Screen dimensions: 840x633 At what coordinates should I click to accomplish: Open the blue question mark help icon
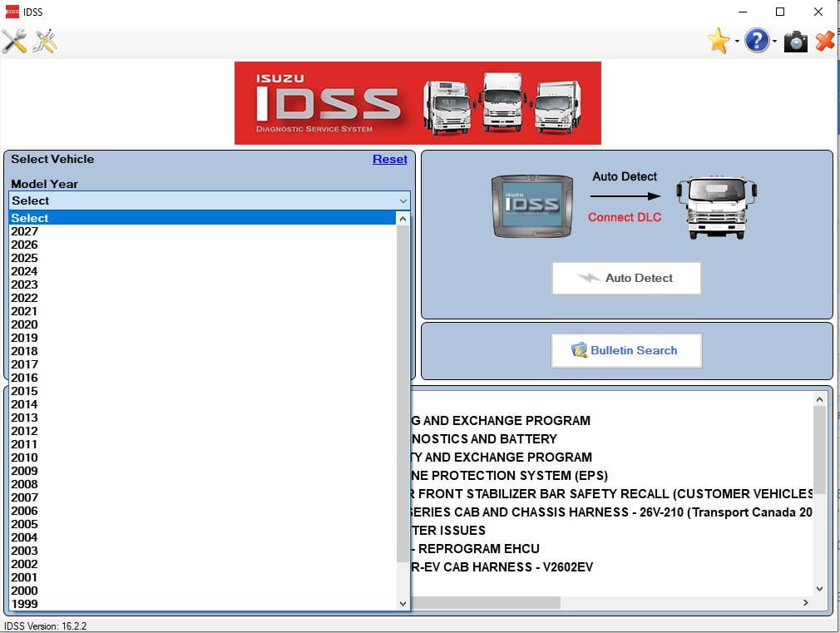757,41
